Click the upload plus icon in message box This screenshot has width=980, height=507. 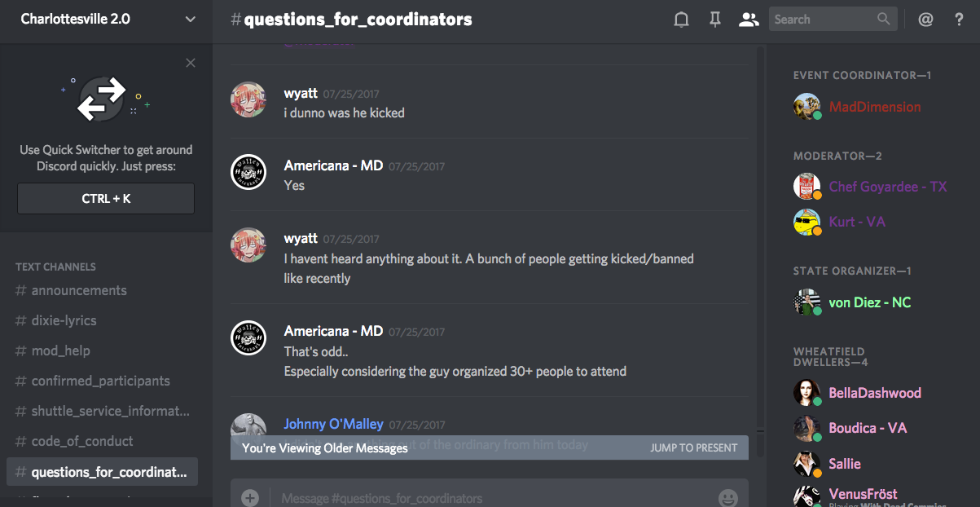(x=250, y=497)
